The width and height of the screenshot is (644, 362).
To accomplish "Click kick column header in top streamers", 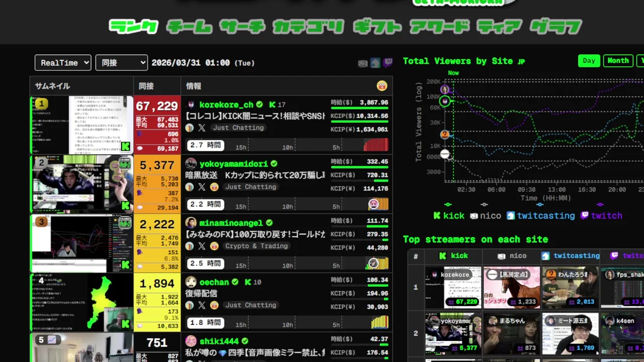I will [x=453, y=256].
